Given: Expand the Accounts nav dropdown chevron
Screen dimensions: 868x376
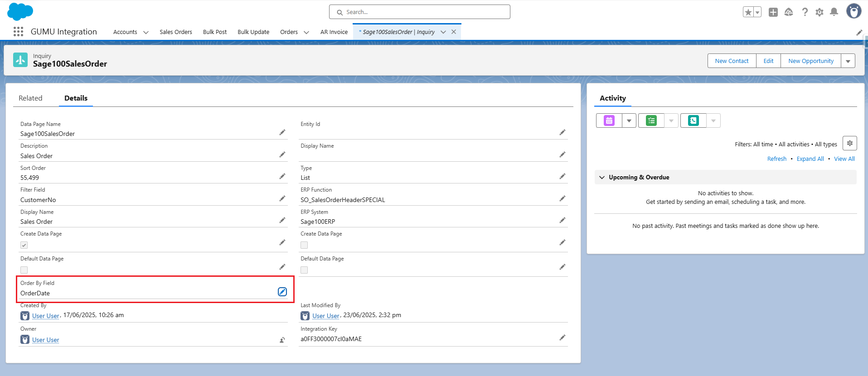Looking at the screenshot, I should pyautogui.click(x=146, y=32).
